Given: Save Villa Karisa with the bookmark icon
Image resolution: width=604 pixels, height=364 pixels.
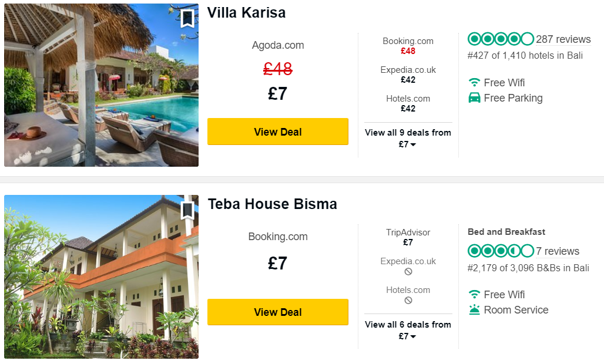Looking at the screenshot, I should pos(187,18).
